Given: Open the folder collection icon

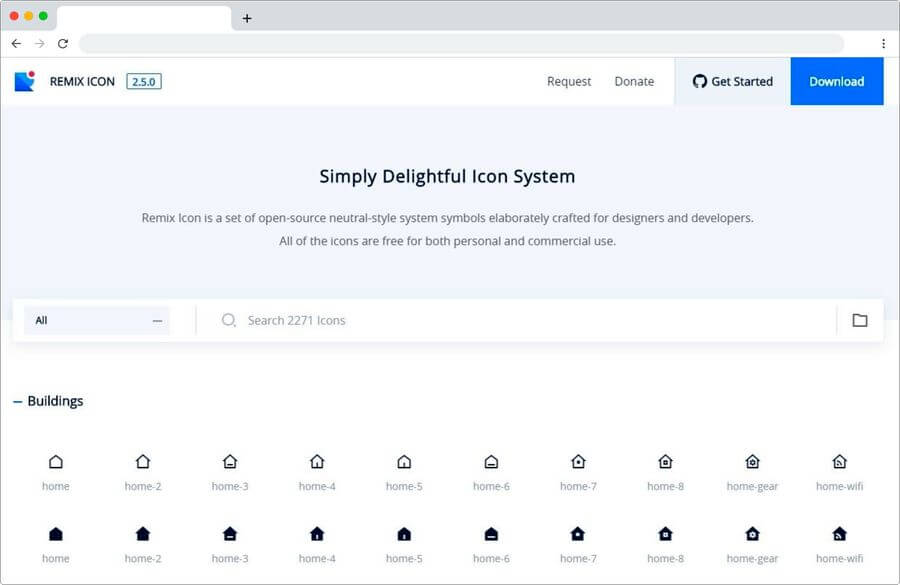Looking at the screenshot, I should (860, 320).
